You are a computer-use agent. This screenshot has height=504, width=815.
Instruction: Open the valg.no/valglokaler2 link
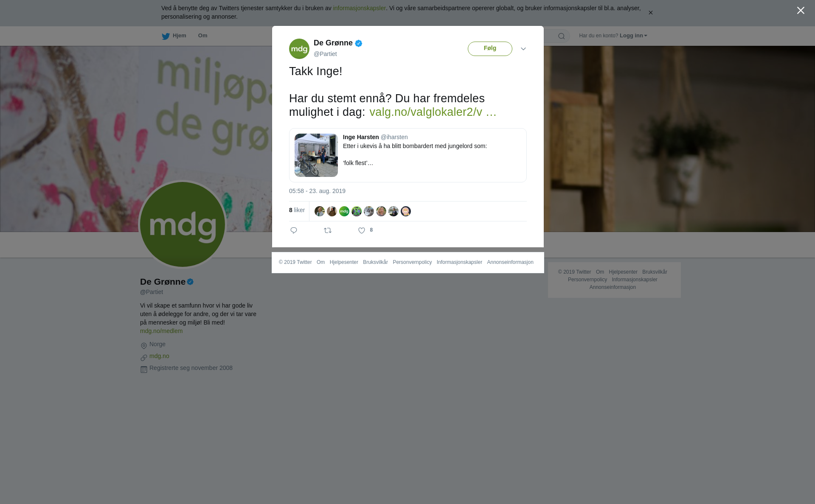pos(433,112)
